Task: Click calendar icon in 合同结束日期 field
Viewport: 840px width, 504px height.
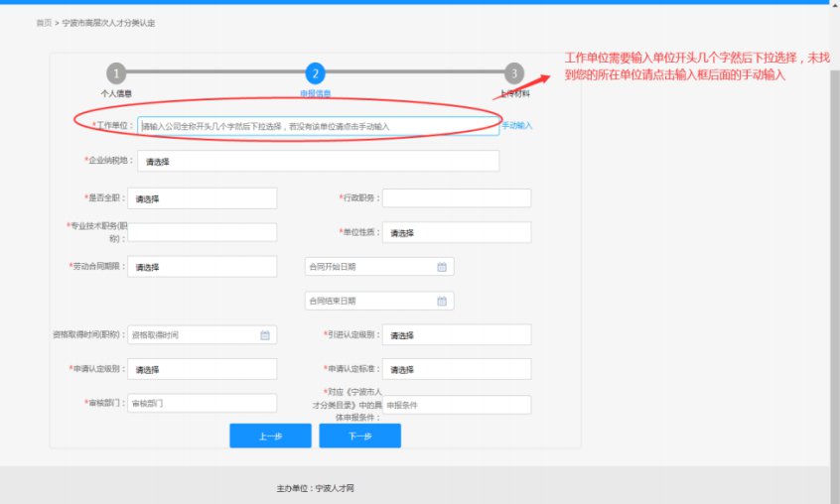Action: point(441,301)
